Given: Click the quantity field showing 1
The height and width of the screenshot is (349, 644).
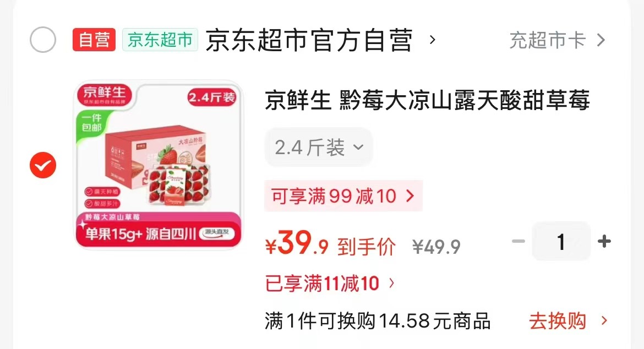Looking at the screenshot, I should 561,241.
